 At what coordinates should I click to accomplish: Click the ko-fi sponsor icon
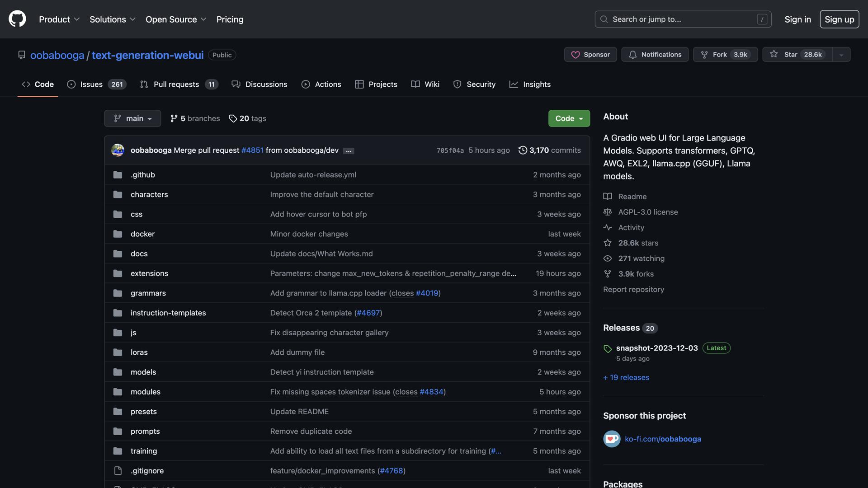pyautogui.click(x=612, y=439)
